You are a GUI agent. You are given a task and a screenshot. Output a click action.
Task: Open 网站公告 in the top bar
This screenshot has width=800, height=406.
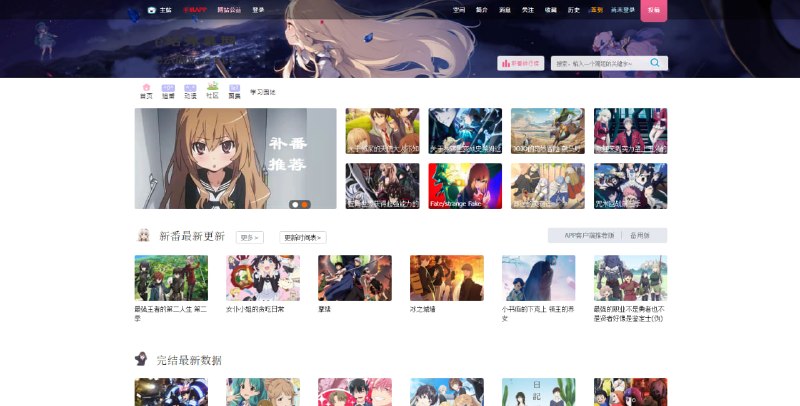coord(229,10)
